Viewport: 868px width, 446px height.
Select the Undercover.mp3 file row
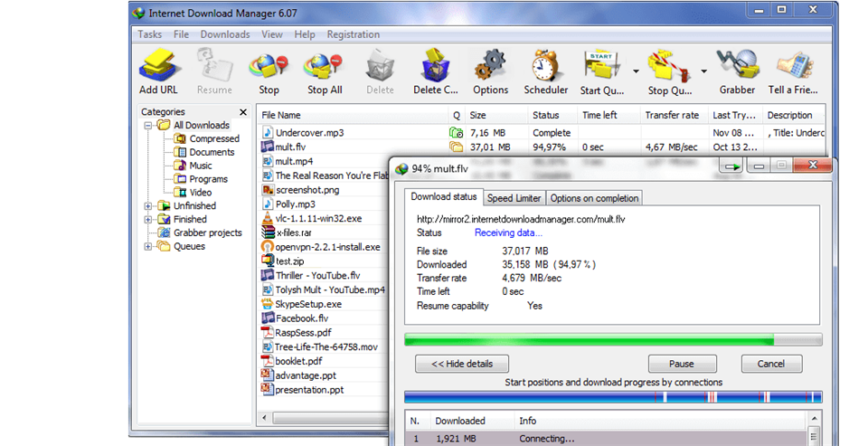(309, 133)
